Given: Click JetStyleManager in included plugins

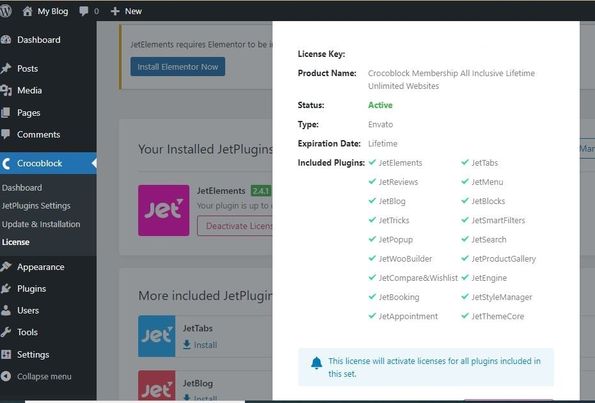Looking at the screenshot, I should coord(502,297).
